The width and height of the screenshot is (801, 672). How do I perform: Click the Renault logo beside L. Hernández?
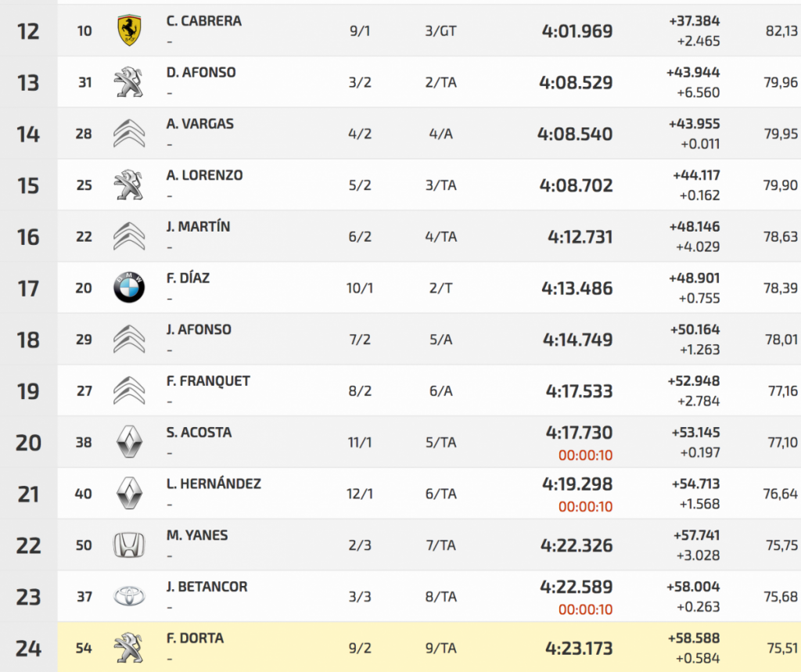tap(129, 494)
